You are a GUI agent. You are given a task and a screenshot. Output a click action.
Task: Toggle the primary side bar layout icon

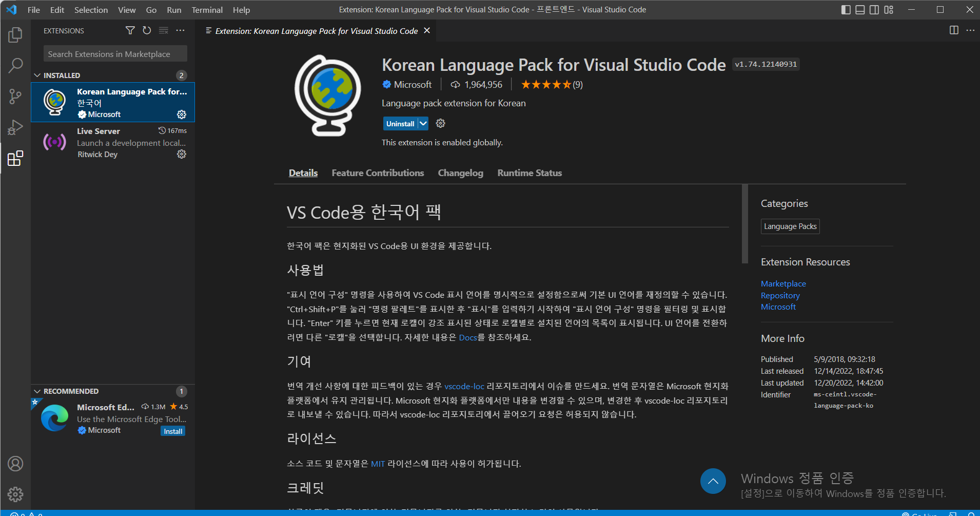846,10
